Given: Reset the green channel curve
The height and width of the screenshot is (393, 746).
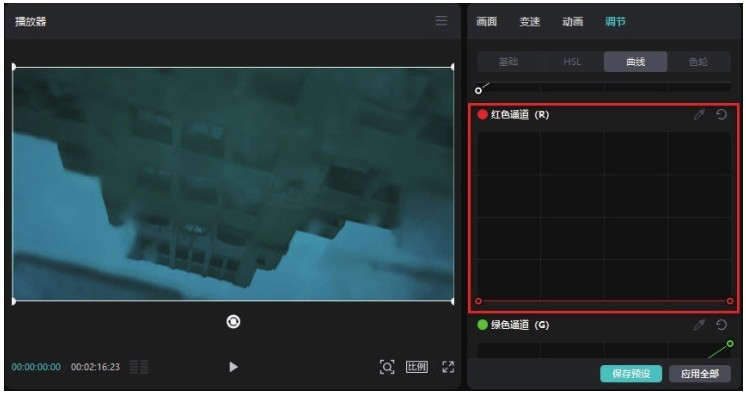Looking at the screenshot, I should click(x=721, y=325).
